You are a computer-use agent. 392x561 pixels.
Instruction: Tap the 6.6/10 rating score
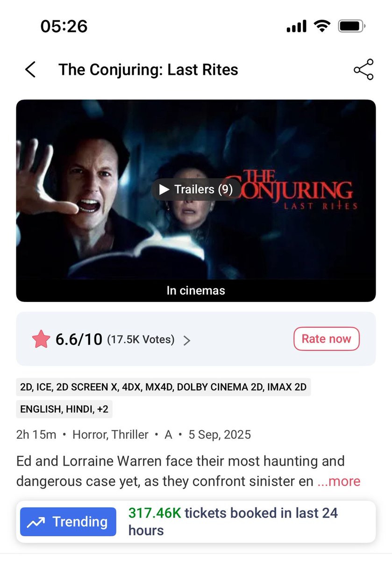pyautogui.click(x=79, y=339)
